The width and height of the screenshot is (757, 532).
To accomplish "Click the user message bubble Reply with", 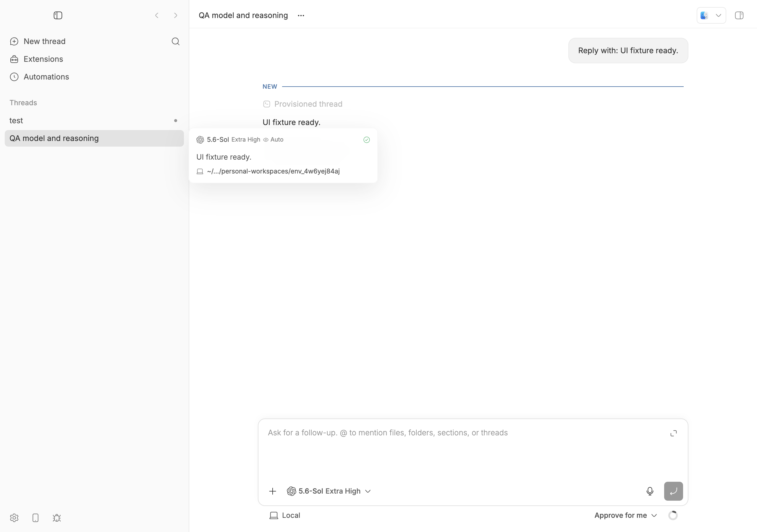I will 628,51.
